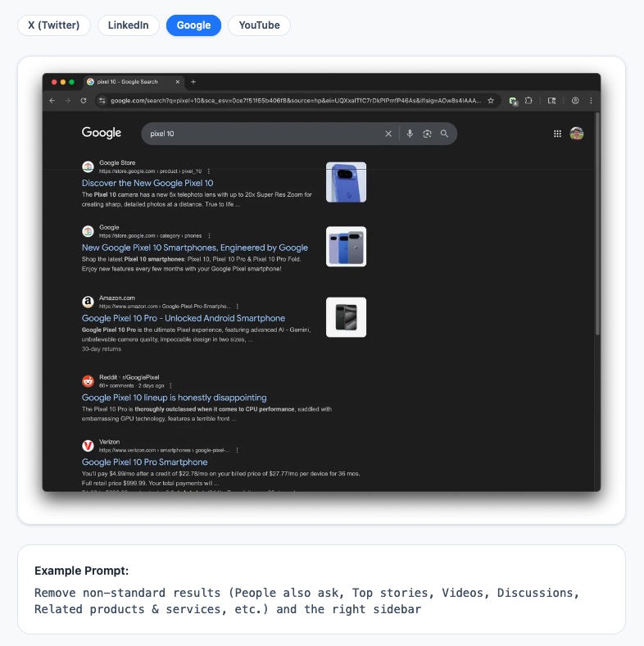
Task: Click the media control toolbar icon
Action: [x=551, y=101]
